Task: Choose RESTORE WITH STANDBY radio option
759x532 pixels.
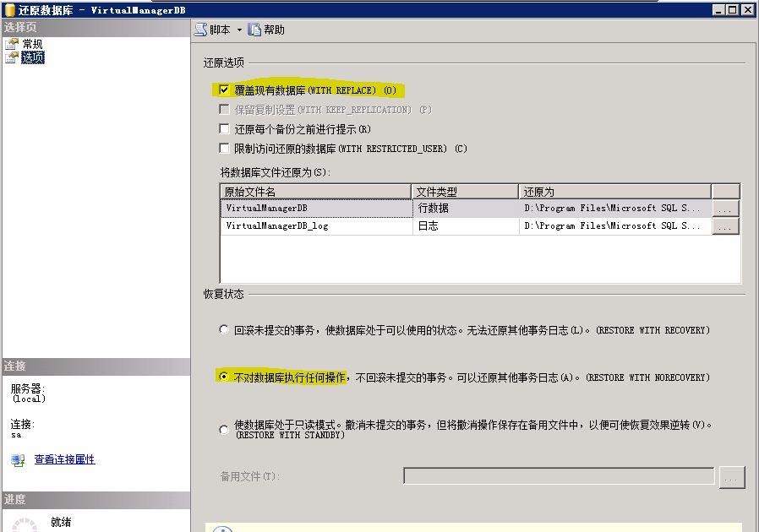Action: 224,429
